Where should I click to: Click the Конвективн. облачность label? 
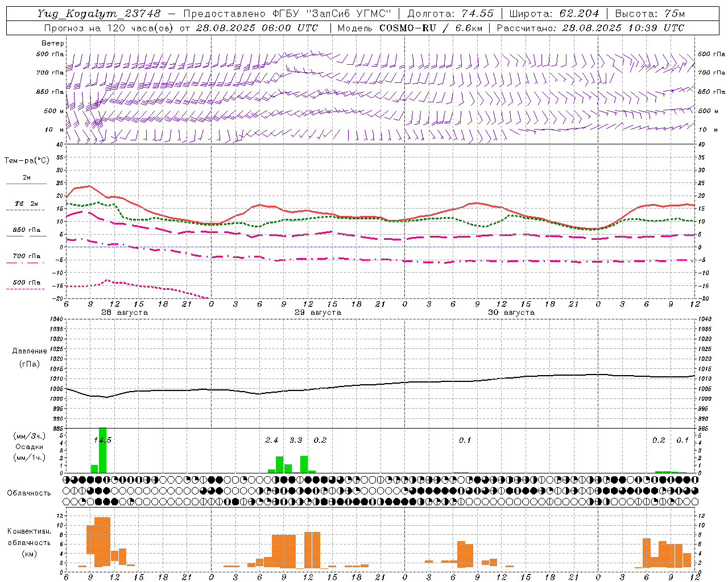point(30,537)
